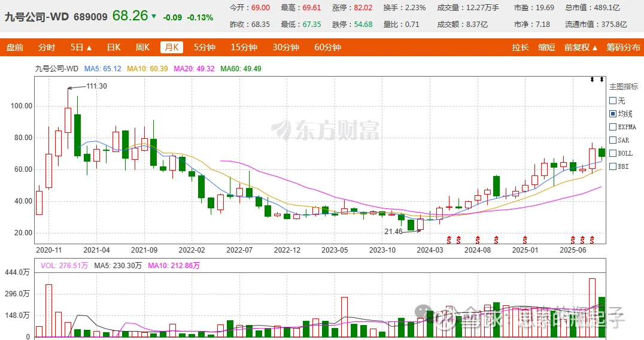This screenshot has width=644, height=340.
Task: Select the 无 indicator checkbox
Action: pyautogui.click(x=613, y=101)
